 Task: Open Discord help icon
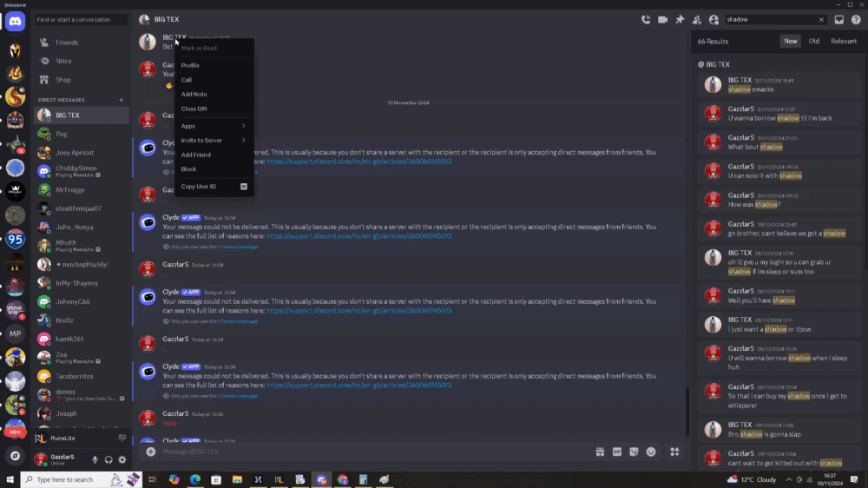857,19
